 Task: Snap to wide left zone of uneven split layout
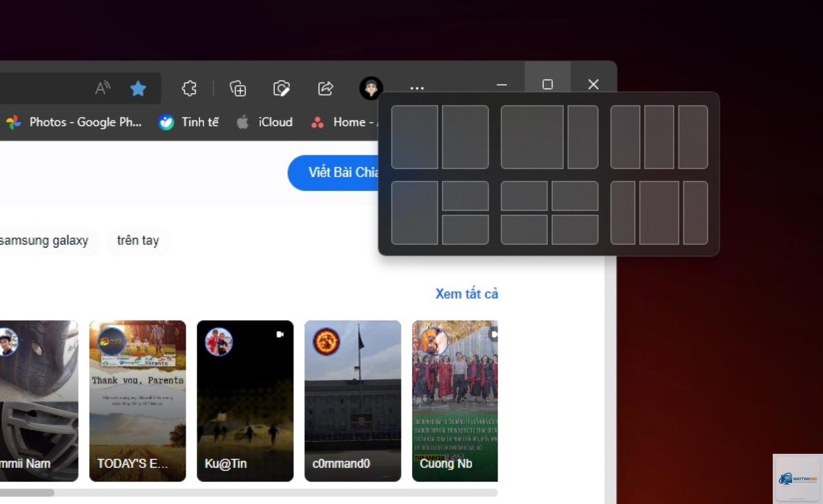point(532,137)
